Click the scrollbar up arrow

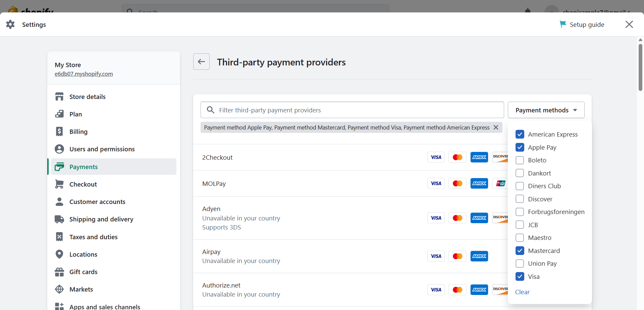(640, 40)
